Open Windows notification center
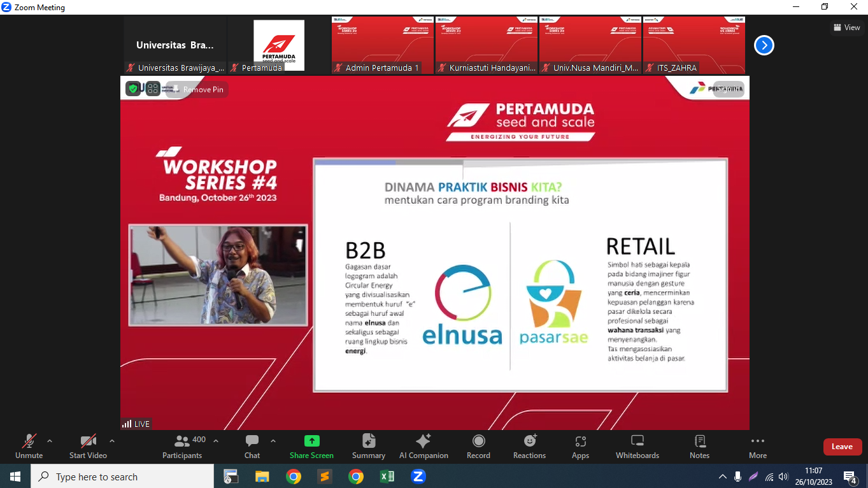 850,477
